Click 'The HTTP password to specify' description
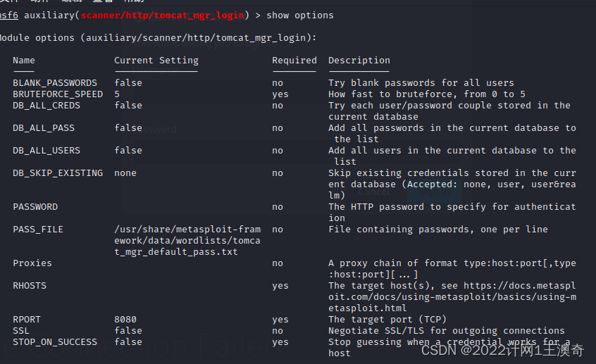 click(452, 213)
